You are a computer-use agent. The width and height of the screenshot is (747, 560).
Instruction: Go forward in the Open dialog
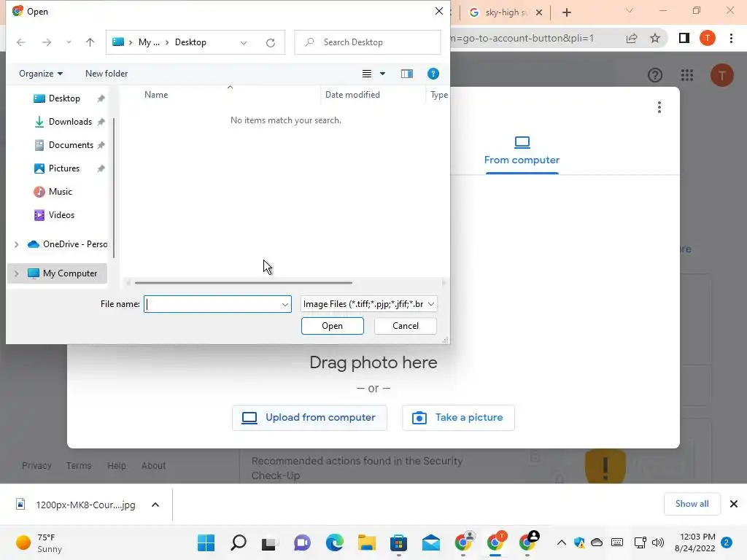click(x=46, y=42)
